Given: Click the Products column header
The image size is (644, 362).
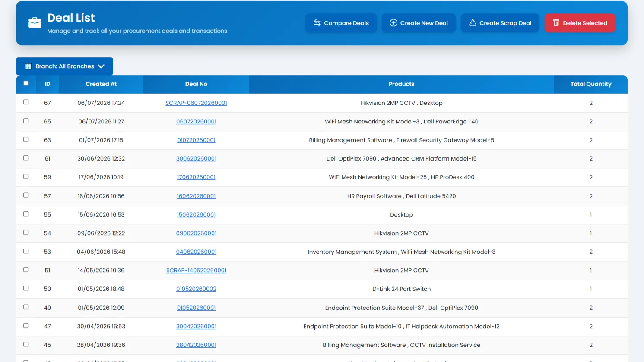Looking at the screenshot, I should pyautogui.click(x=402, y=84).
